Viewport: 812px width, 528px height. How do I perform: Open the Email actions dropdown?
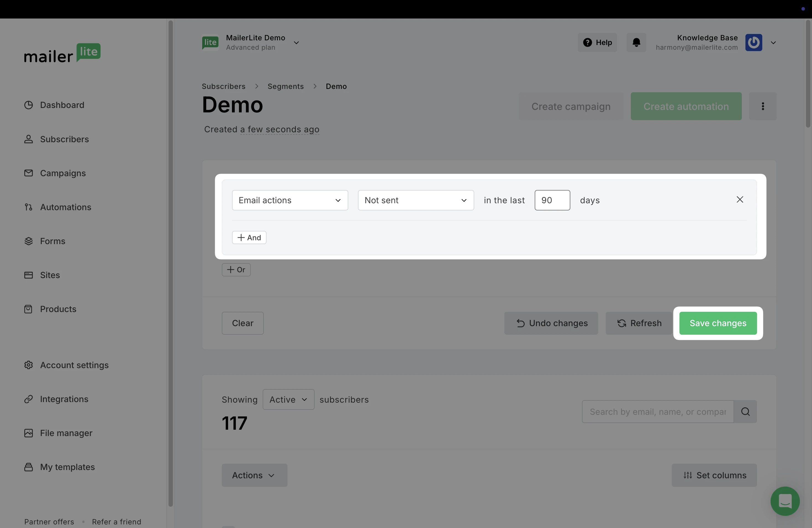[290, 200]
